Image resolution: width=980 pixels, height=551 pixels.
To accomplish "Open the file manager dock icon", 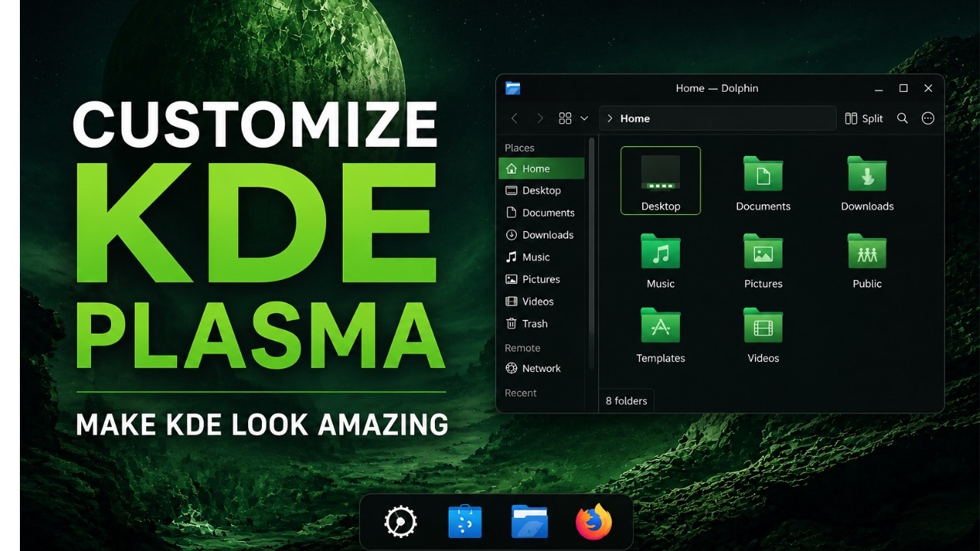I will click(x=530, y=523).
